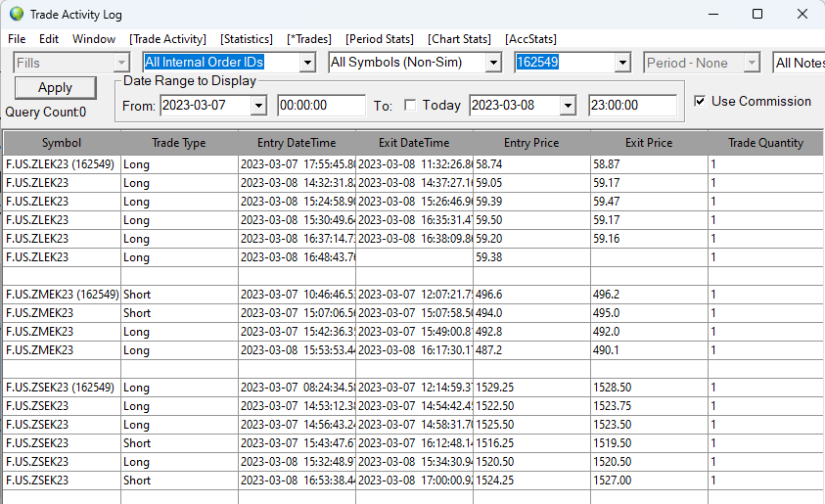Toggle the Use Commission checkbox
Image resolution: width=825 pixels, height=504 pixels.
700,101
